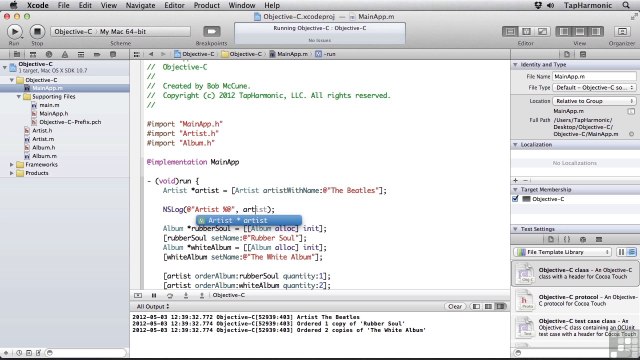Collapse the Objective-C project root
Screen dimensions: 640x360
(4, 67)
